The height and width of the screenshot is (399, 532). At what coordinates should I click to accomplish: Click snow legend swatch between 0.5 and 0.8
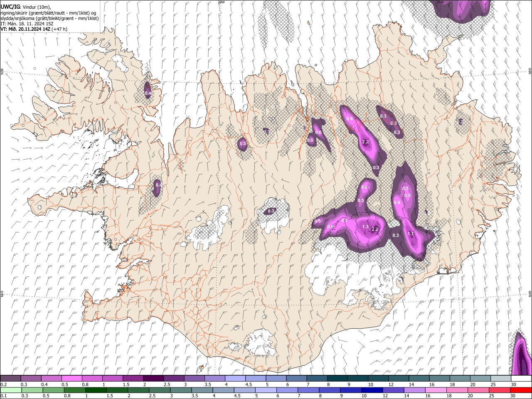point(71,378)
